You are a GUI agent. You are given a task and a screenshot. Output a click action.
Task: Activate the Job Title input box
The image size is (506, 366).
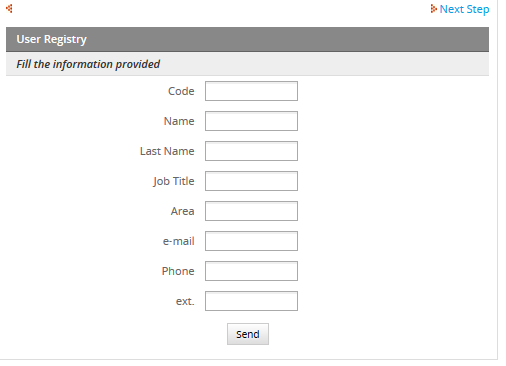(x=251, y=181)
